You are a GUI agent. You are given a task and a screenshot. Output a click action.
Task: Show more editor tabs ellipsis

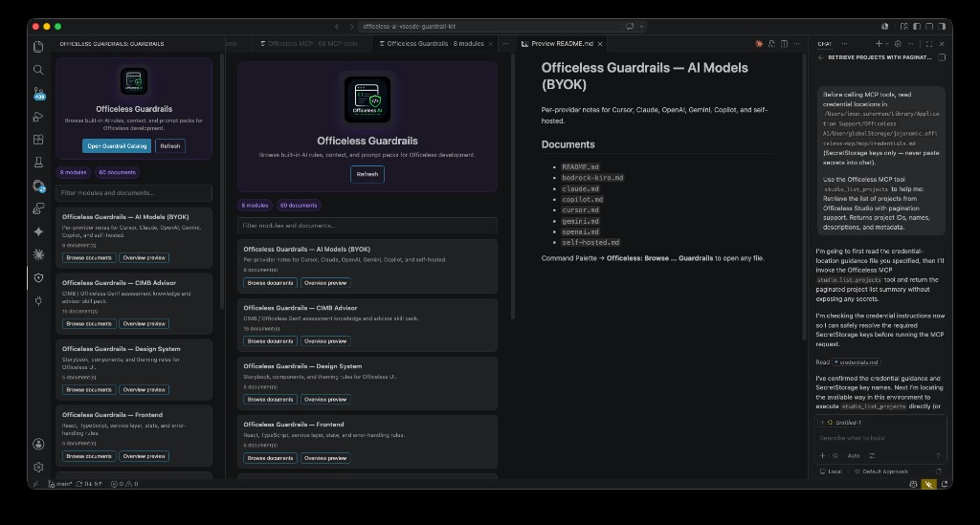pos(505,44)
